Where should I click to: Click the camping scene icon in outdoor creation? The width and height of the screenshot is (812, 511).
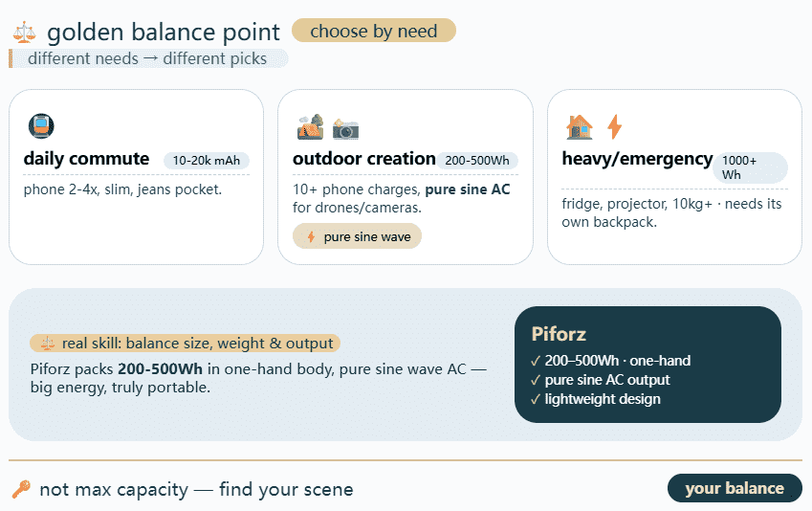(310, 127)
